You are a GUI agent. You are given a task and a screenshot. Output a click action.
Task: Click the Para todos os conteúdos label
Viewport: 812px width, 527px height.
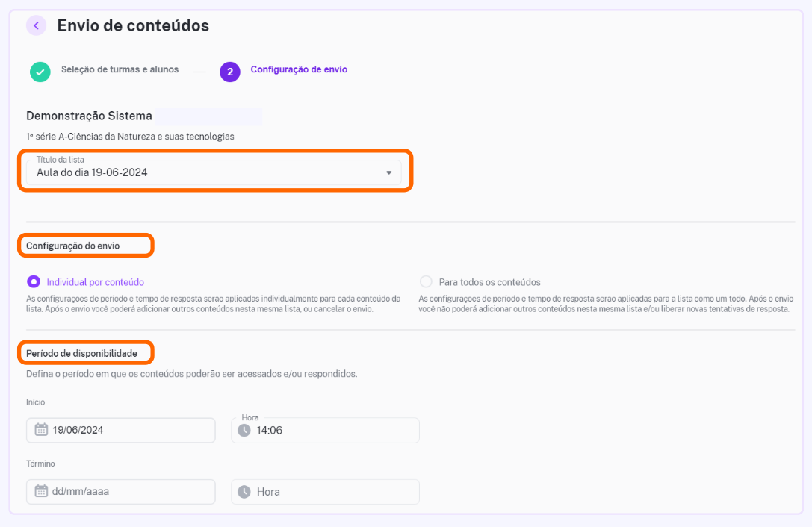(489, 282)
